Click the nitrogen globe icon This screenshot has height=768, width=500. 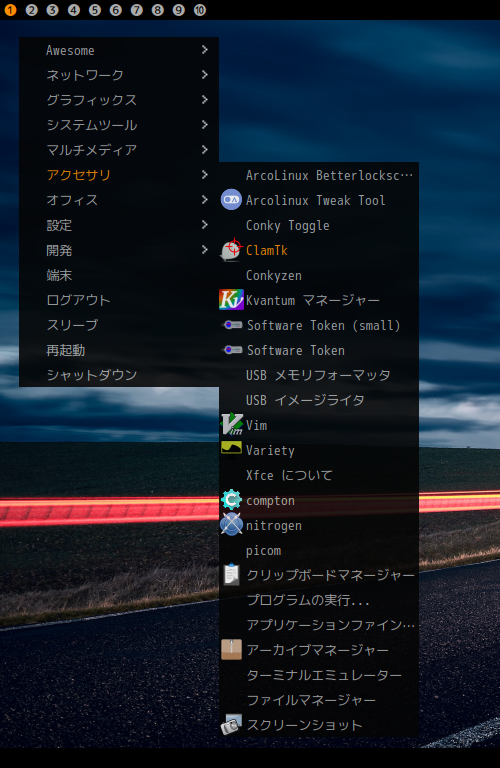231,525
